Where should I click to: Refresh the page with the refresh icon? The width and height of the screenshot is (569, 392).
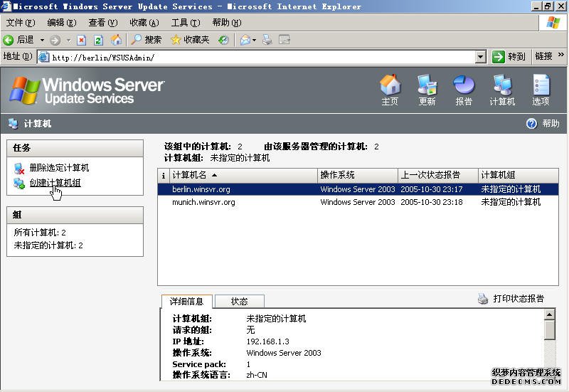[98, 40]
